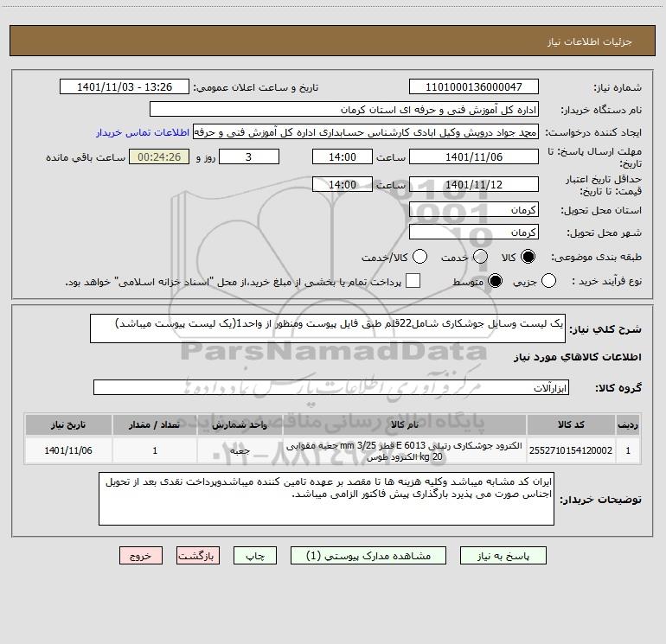Click the buyer organization name field
This screenshot has width=666, height=644.
point(344,109)
